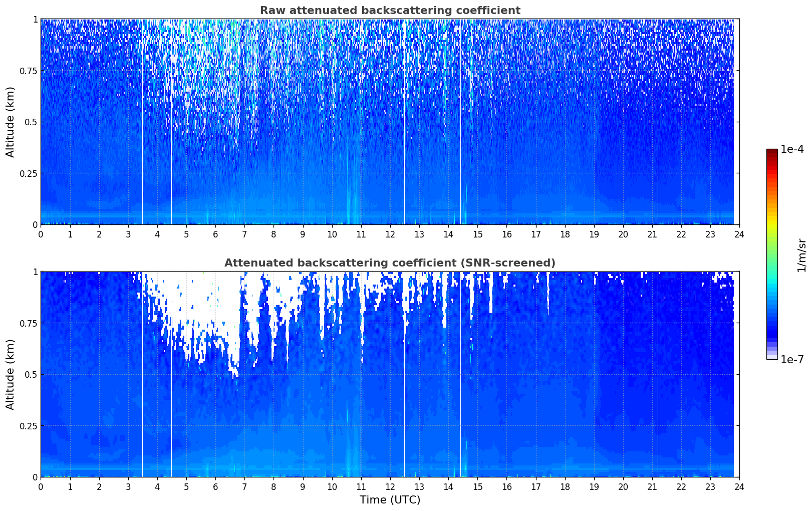This screenshot has height=511, width=812.
Task: Click hour tick '12' under the raw plot
Action: tap(390, 234)
